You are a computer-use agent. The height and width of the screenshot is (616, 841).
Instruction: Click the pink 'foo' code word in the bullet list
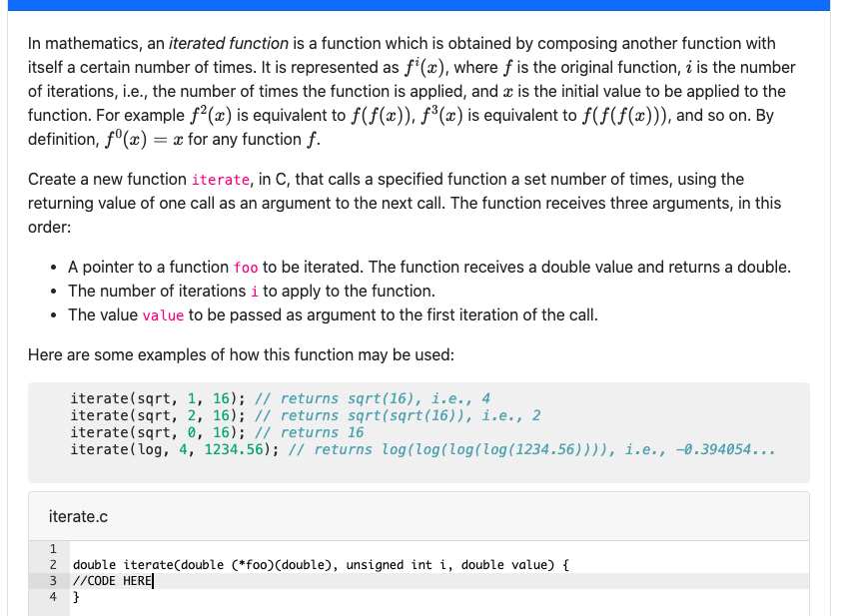coord(246,268)
